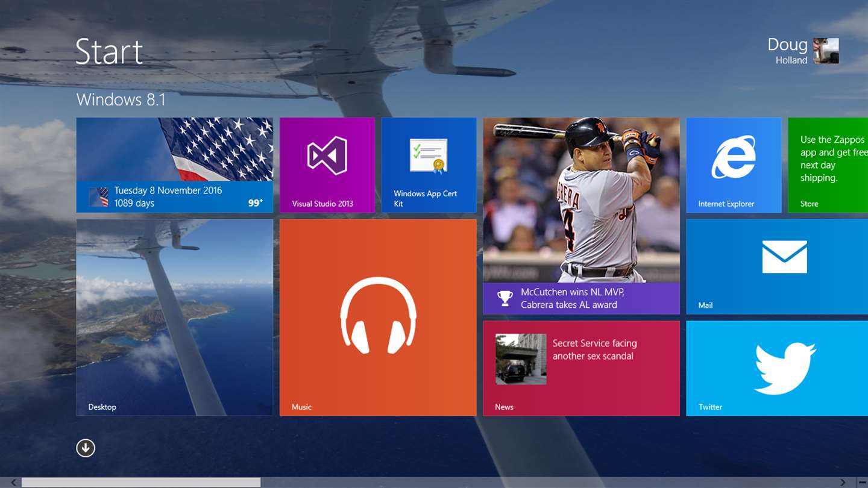Click the horizontal scrollbar right arrow
This screenshot has width=868, height=488.
point(844,483)
